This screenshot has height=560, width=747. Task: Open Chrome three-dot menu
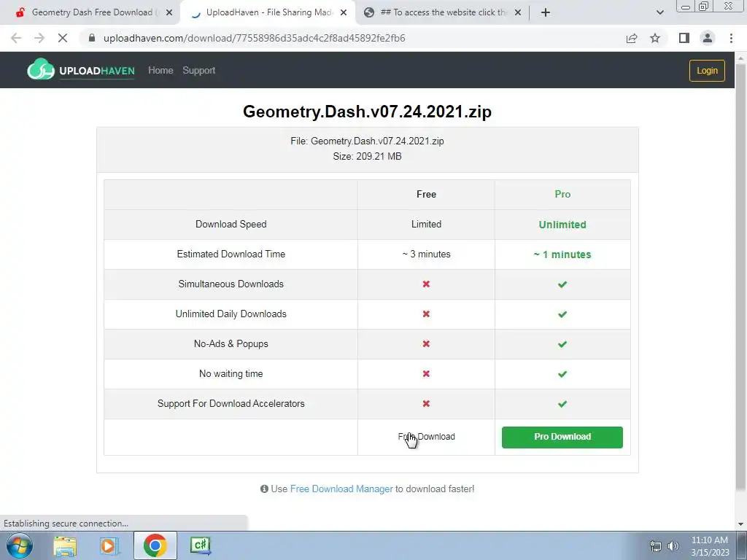pyautogui.click(x=731, y=38)
